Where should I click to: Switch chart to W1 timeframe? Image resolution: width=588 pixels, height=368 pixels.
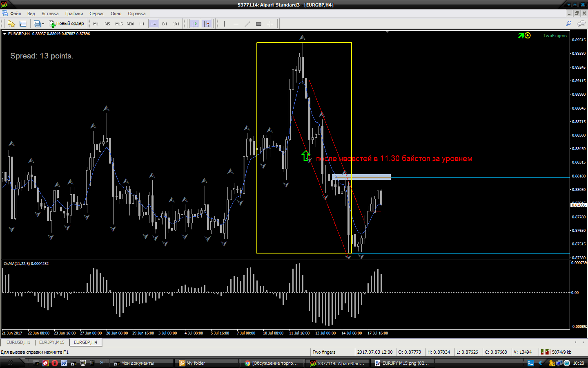tap(176, 24)
